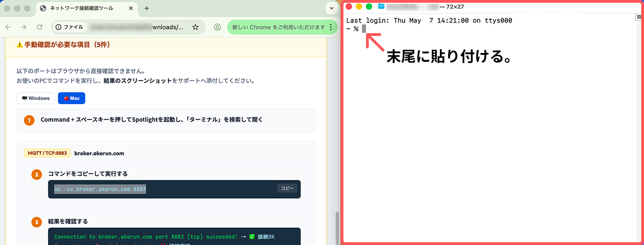
Task: Click the Chrome back arrow
Action: point(8,27)
